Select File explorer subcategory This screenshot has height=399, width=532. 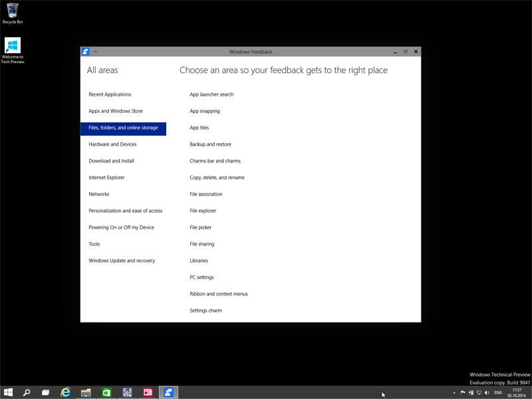pyautogui.click(x=203, y=211)
